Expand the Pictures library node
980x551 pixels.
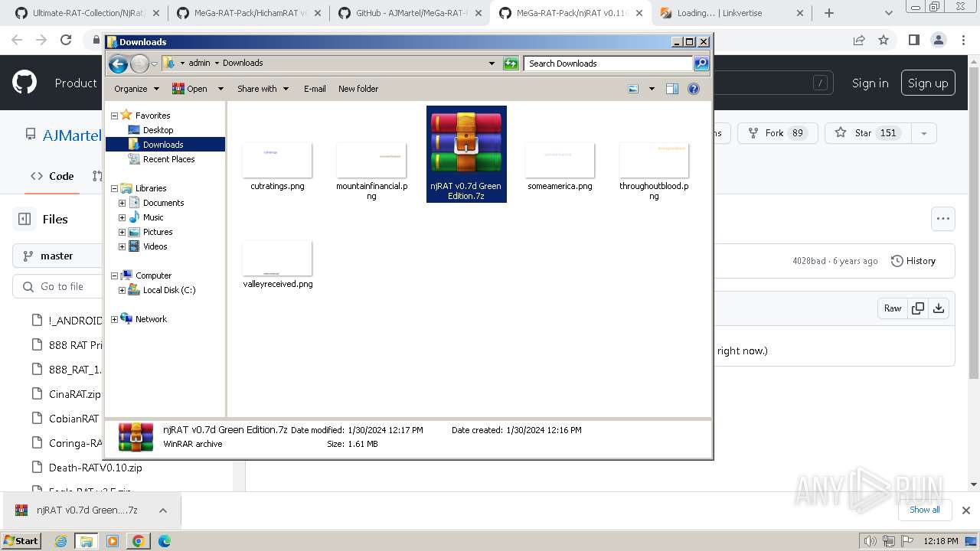(122, 232)
